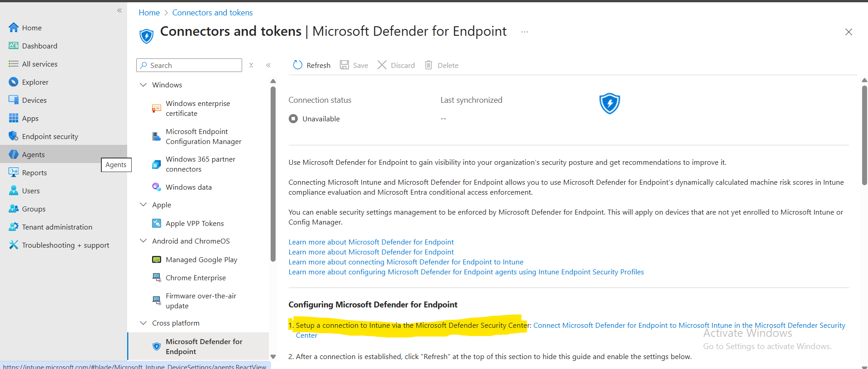
Task: Click Connectors and tokens breadcrumb link
Action: coord(212,13)
